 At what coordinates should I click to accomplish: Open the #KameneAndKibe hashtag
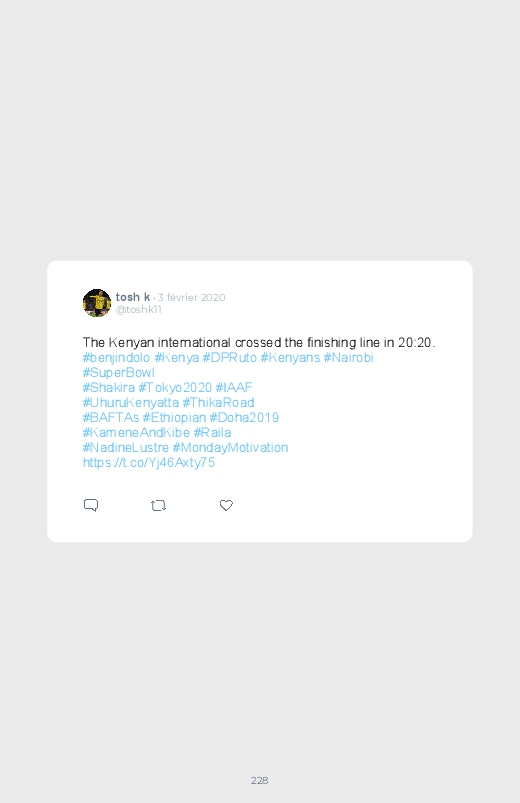click(136, 433)
